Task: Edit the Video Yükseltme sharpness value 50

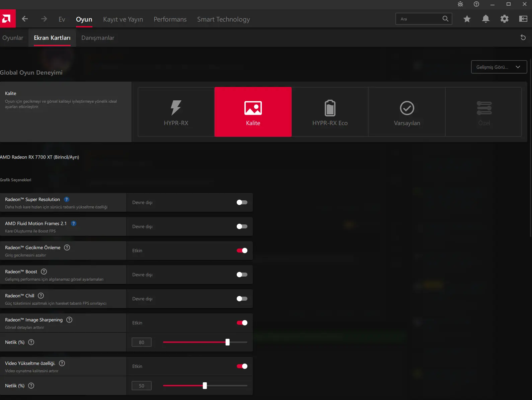Action: (x=142, y=386)
